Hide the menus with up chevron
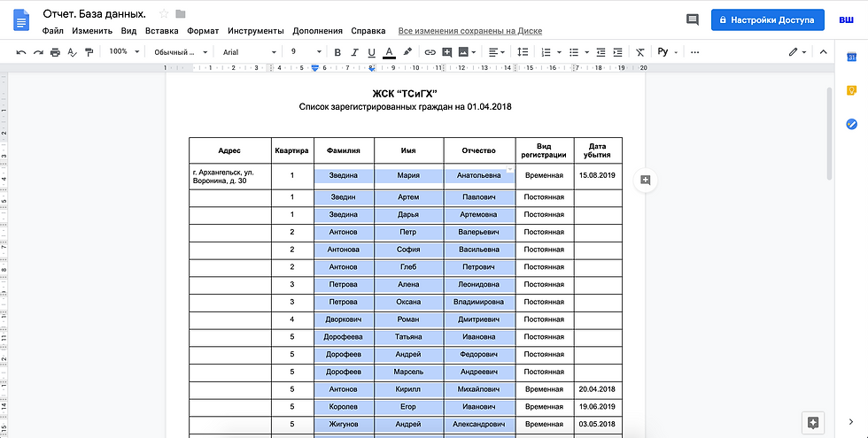Image resolution: width=868 pixels, height=438 pixels. tap(823, 52)
